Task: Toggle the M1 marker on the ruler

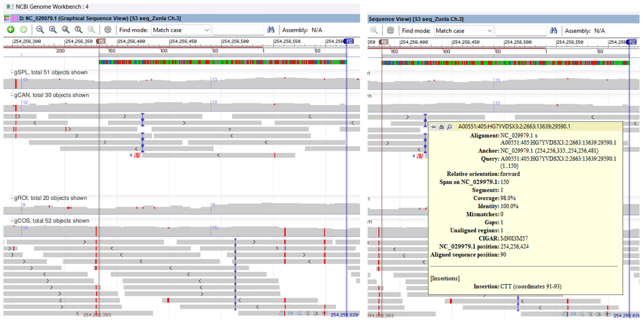Action: tap(101, 41)
